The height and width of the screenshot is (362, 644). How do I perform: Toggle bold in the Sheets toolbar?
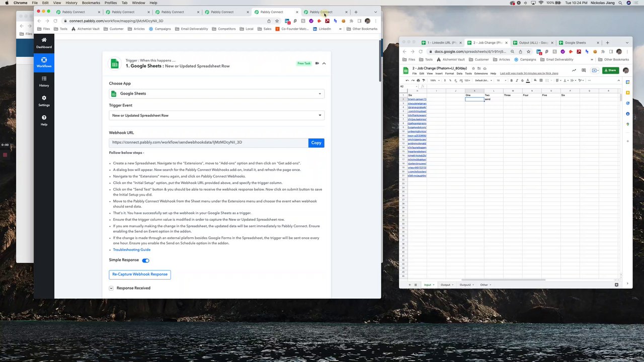pos(511,80)
